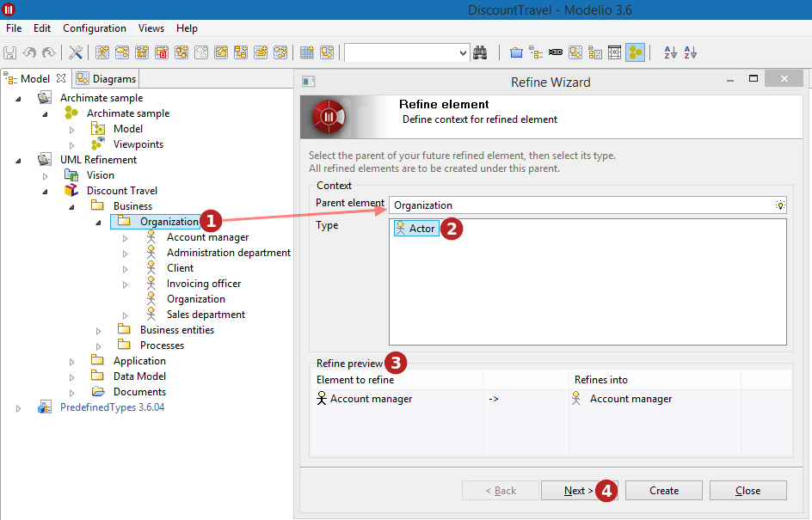The height and width of the screenshot is (520, 812).
Task: Expand the Account manager tree node
Action: 125,238
